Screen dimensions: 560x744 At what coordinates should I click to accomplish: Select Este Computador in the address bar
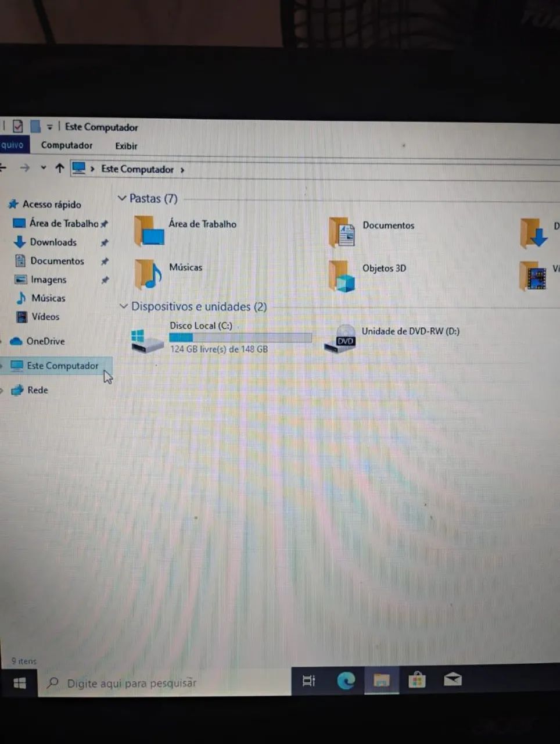tap(138, 169)
